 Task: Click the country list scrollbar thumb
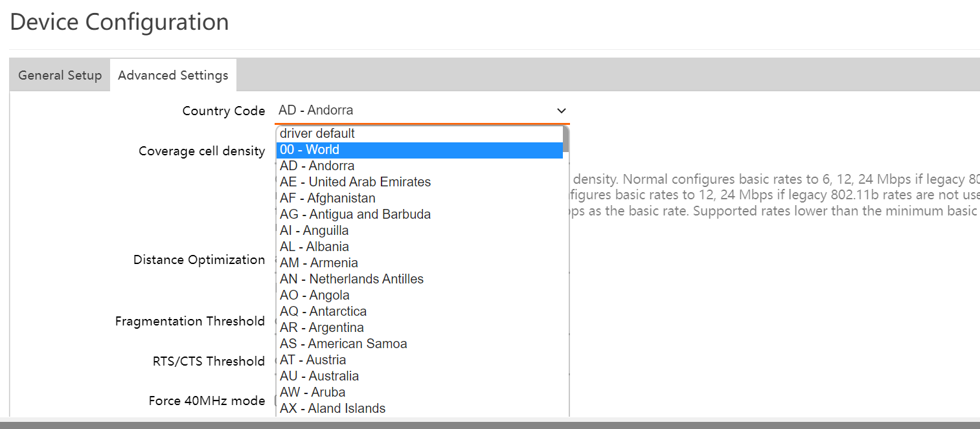pos(566,138)
